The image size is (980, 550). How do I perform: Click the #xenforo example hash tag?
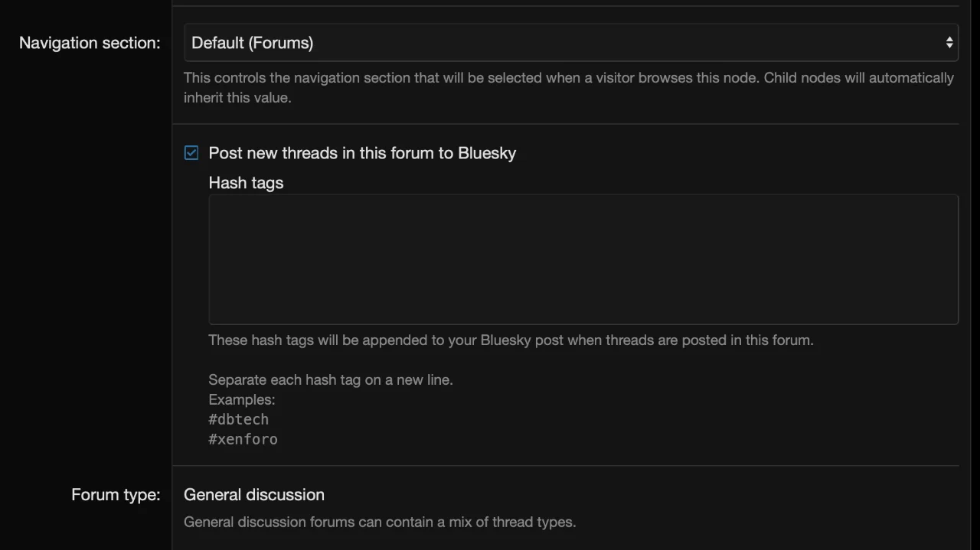click(243, 439)
